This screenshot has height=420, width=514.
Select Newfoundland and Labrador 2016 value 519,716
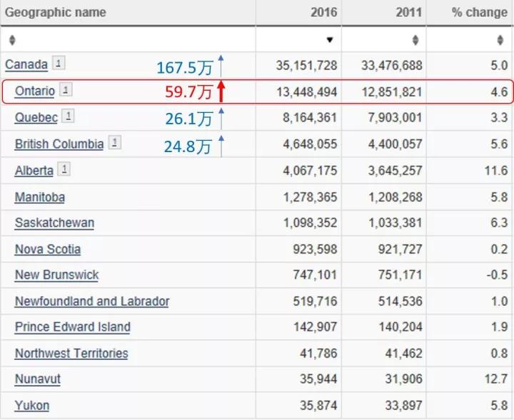tap(315, 301)
